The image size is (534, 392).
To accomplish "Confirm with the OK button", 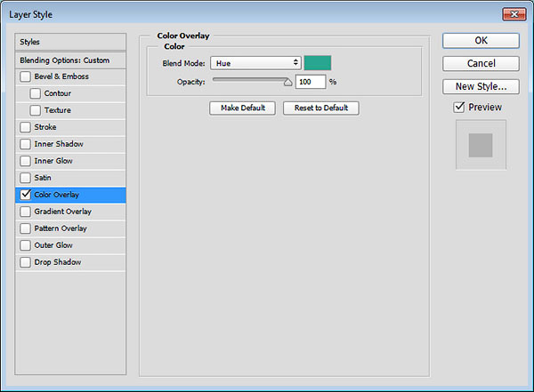I will click(481, 41).
